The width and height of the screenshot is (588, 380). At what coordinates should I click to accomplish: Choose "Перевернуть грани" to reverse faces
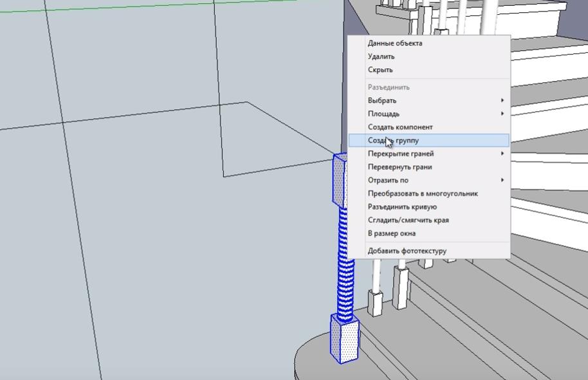(400, 167)
